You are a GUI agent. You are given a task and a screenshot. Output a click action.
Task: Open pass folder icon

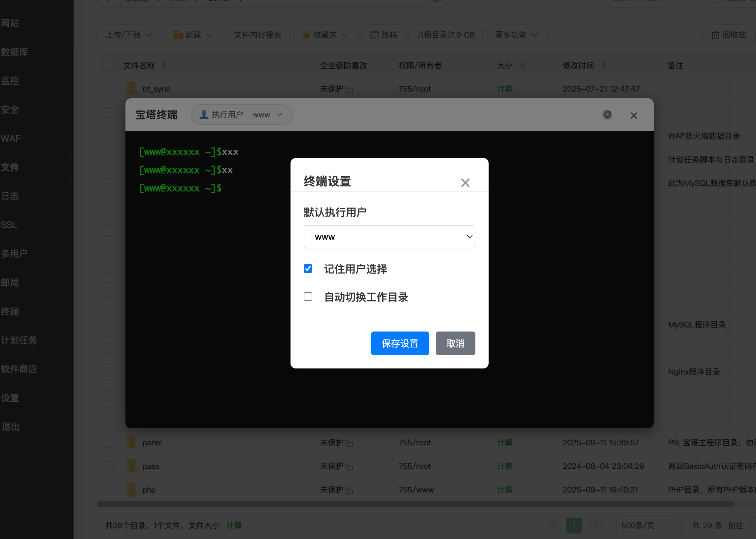click(131, 466)
